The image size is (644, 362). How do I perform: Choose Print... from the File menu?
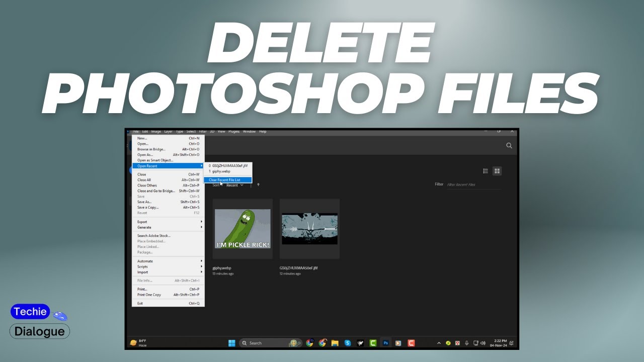click(168, 289)
